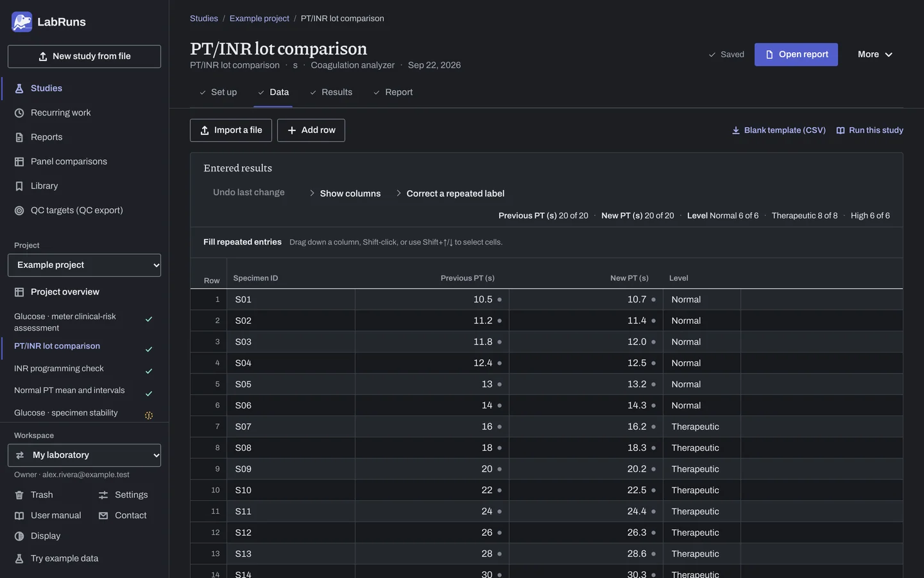Click the Run this study book icon

(x=841, y=130)
